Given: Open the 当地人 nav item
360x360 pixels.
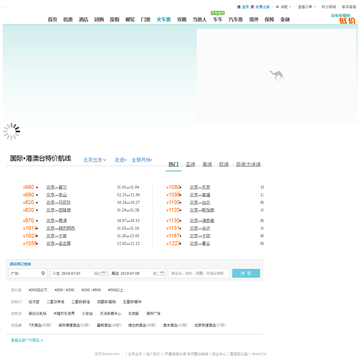Looking at the screenshot, I should coord(200,20).
